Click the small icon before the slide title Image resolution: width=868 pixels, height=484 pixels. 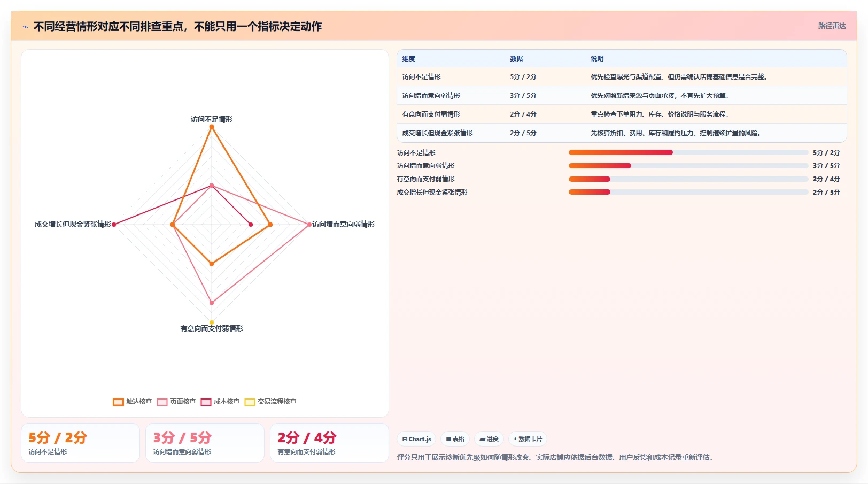click(25, 27)
